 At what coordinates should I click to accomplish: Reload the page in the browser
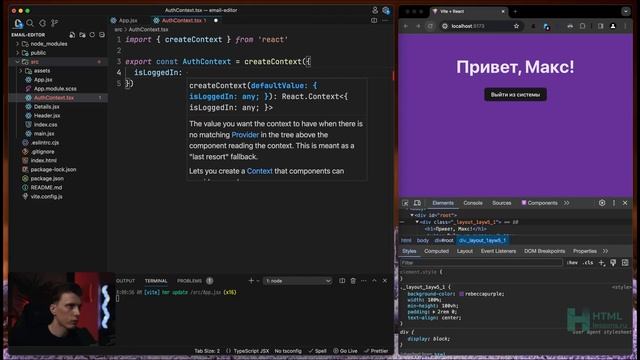click(430, 26)
